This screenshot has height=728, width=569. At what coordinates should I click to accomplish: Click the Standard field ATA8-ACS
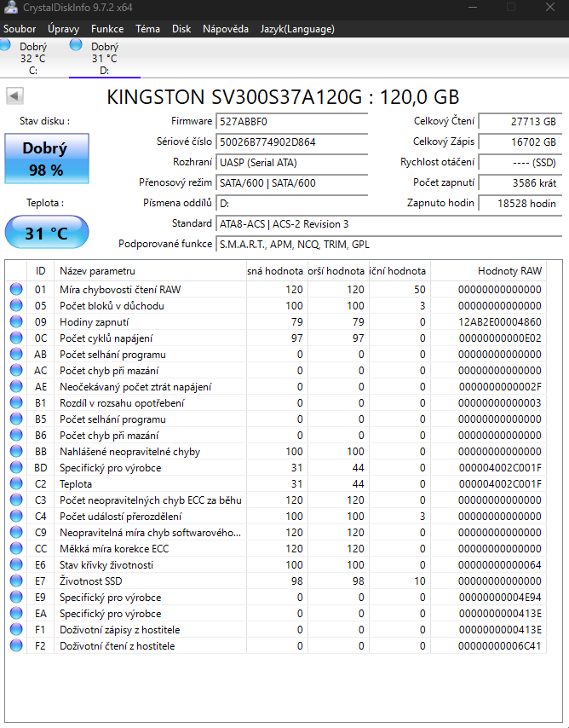389,224
